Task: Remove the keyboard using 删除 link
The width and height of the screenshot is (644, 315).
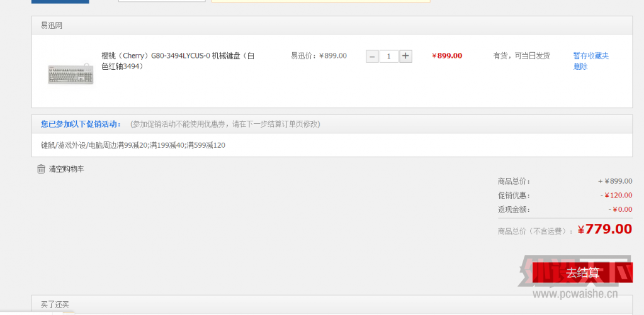Action: 580,67
